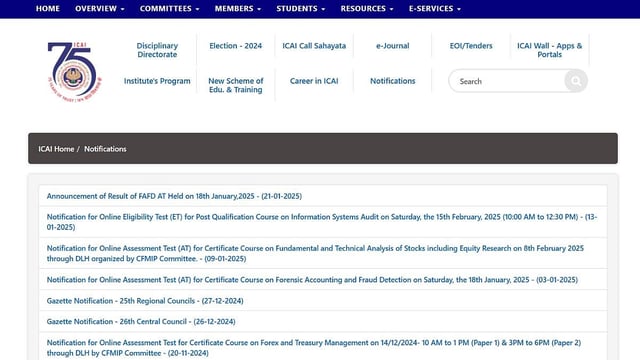Open the Election - 2024 link
The width and height of the screenshot is (640, 360).
[x=236, y=46]
